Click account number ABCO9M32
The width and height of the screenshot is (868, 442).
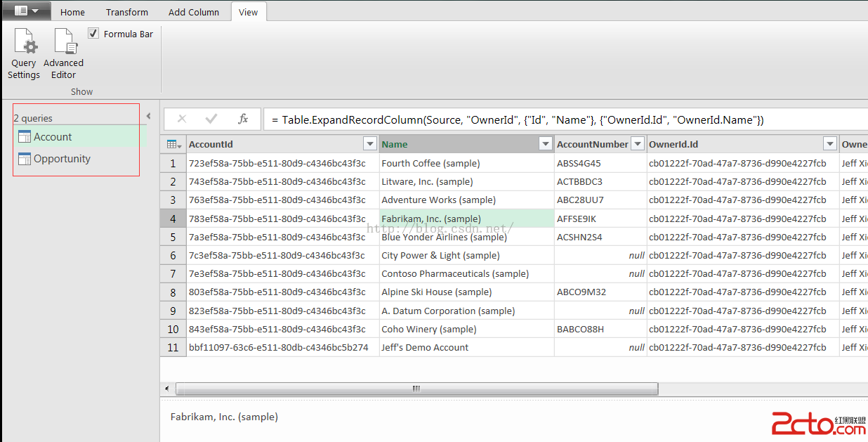pos(600,292)
